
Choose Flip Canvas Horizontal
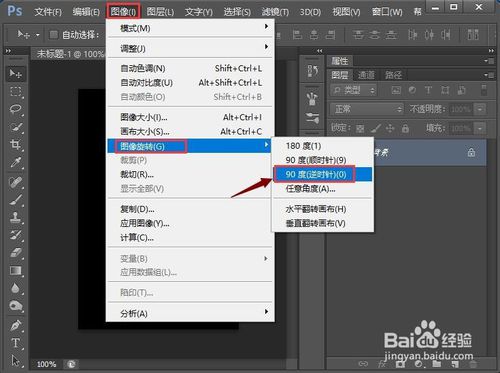click(323, 209)
